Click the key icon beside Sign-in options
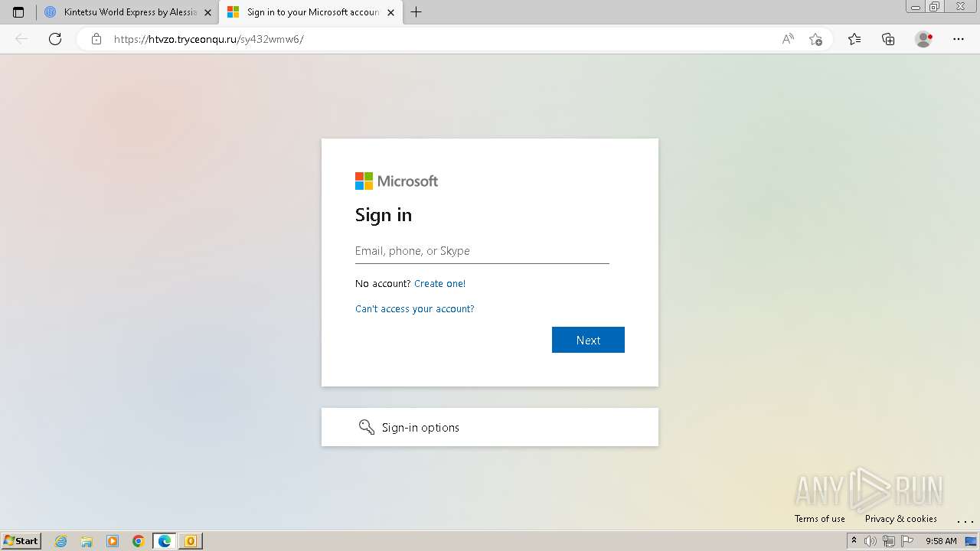The image size is (980, 551). 367,427
